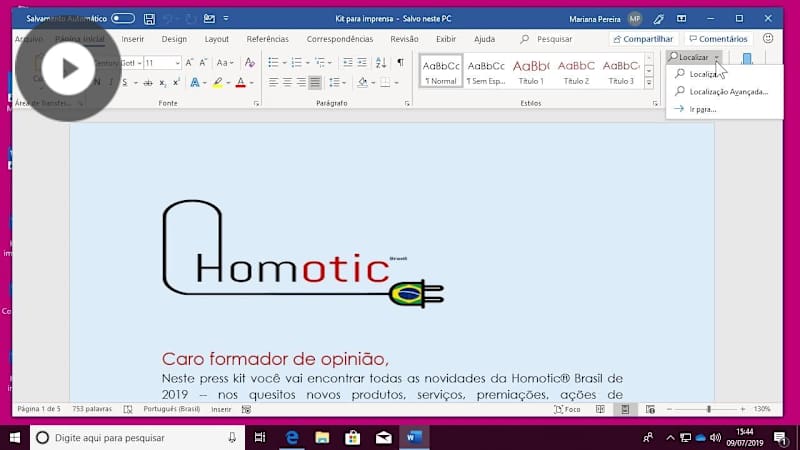
Task: Align text to the right
Action: tap(301, 83)
